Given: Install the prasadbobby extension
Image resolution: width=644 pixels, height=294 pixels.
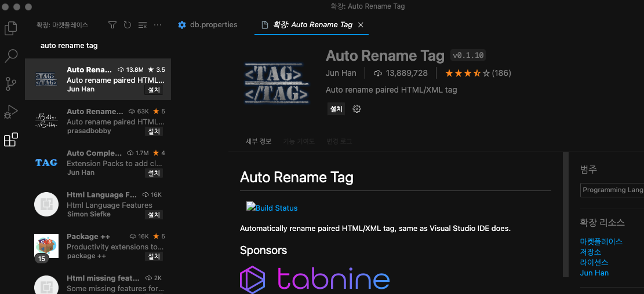Looking at the screenshot, I should tap(154, 131).
